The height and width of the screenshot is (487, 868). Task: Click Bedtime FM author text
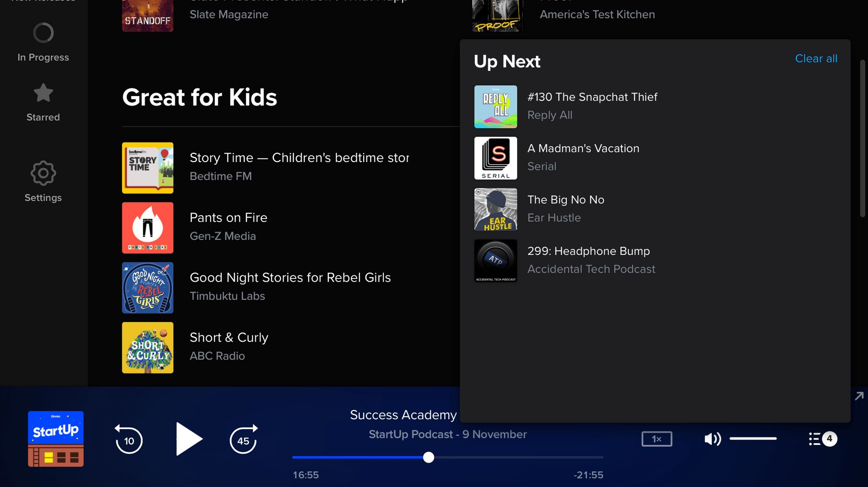click(x=220, y=176)
